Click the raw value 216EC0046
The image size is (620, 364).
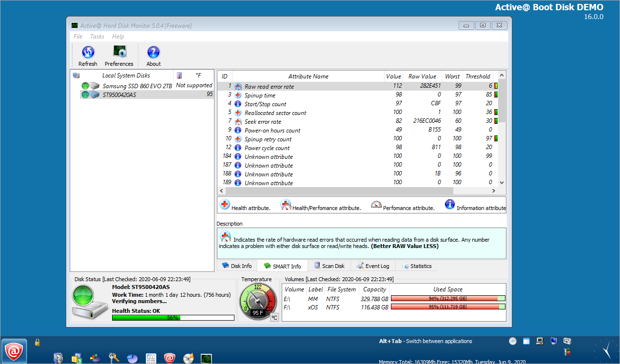point(427,121)
